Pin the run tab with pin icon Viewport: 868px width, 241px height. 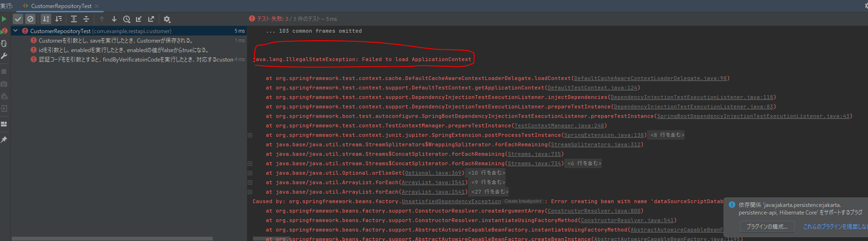(x=4, y=140)
